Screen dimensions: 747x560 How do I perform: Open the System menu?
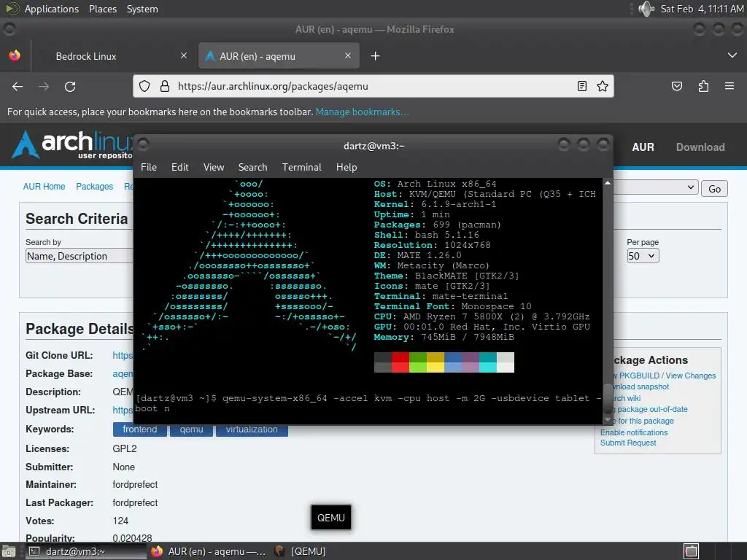tap(142, 9)
